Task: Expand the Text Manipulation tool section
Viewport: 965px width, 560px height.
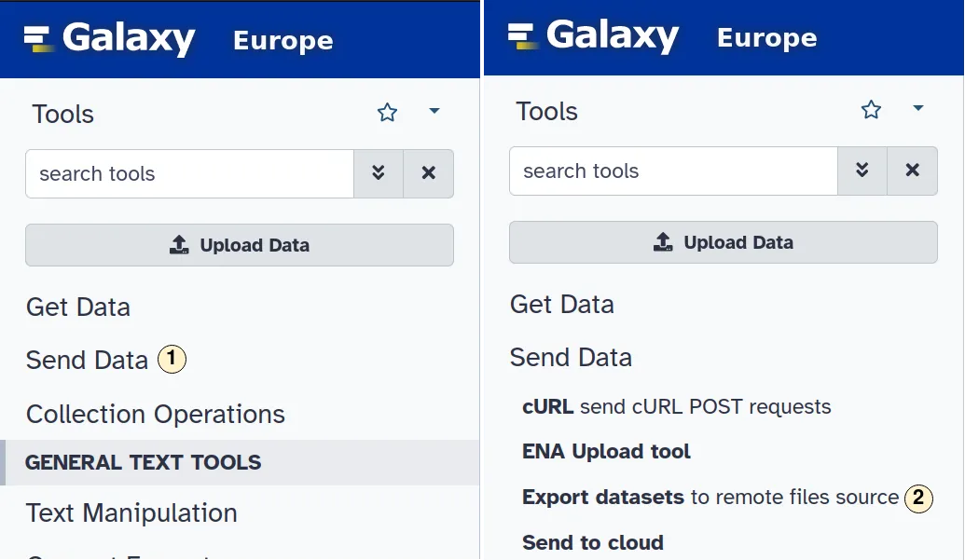Action: [131, 512]
